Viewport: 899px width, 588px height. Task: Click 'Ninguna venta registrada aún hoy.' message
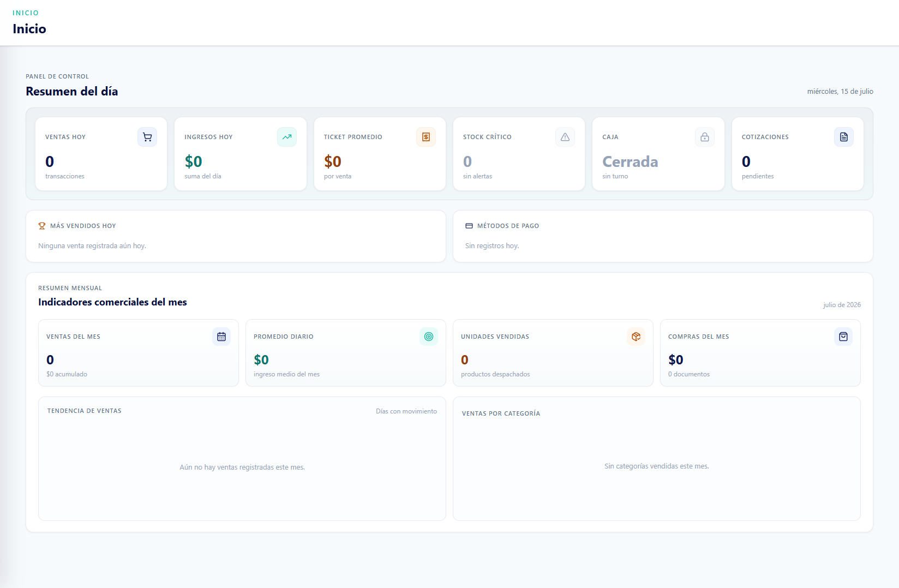tap(92, 246)
